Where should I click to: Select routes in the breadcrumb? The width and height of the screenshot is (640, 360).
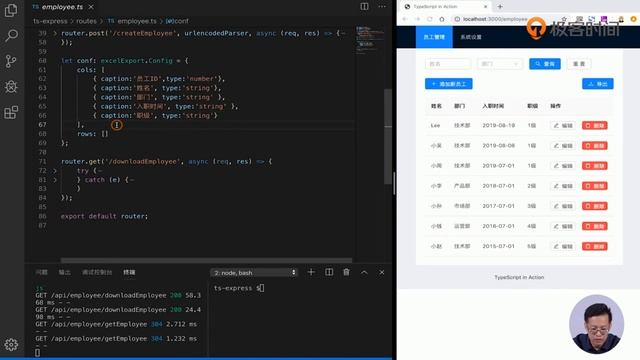86,21
